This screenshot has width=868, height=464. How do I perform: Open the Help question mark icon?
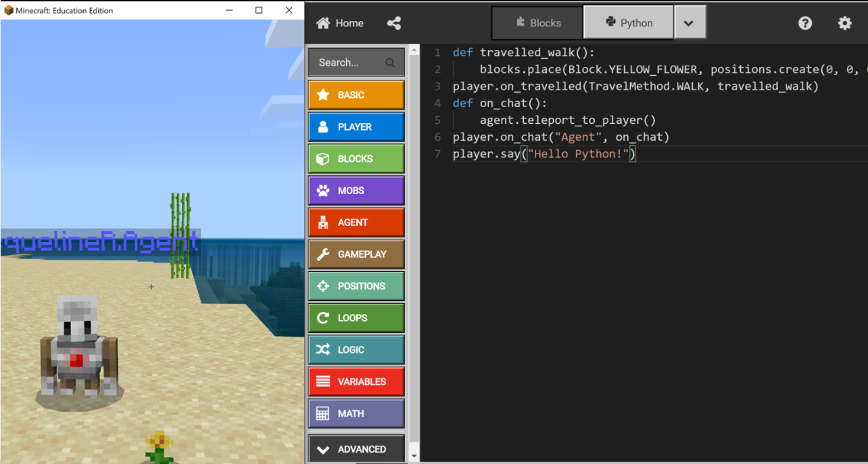pos(804,23)
